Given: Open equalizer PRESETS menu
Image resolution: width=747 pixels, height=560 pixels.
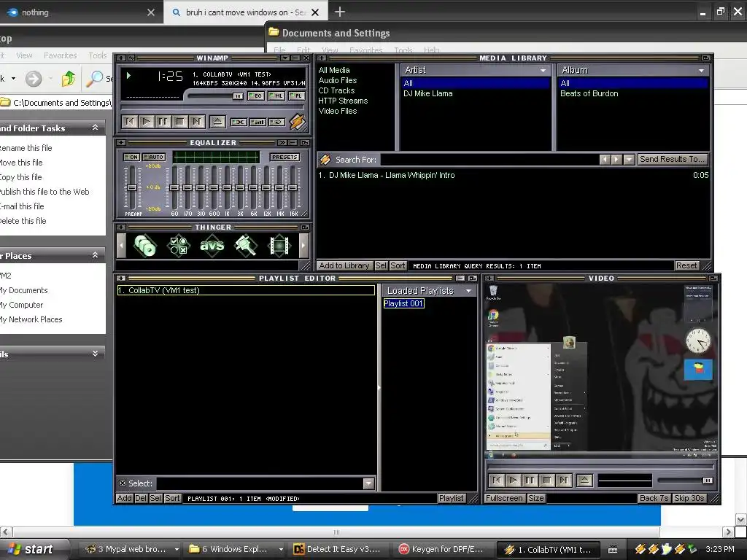Looking at the screenshot, I should [285, 157].
